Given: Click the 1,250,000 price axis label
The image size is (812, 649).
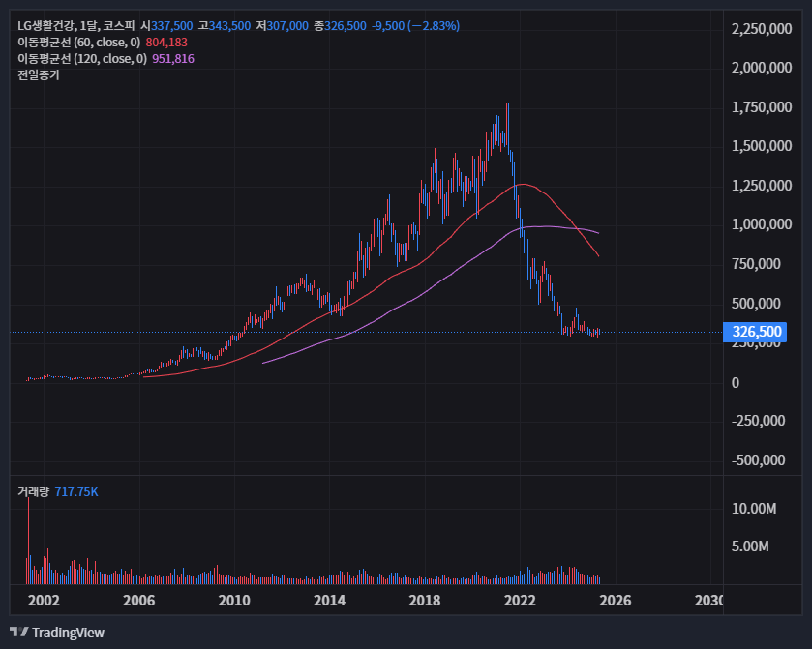Looking at the screenshot, I should [x=762, y=186].
